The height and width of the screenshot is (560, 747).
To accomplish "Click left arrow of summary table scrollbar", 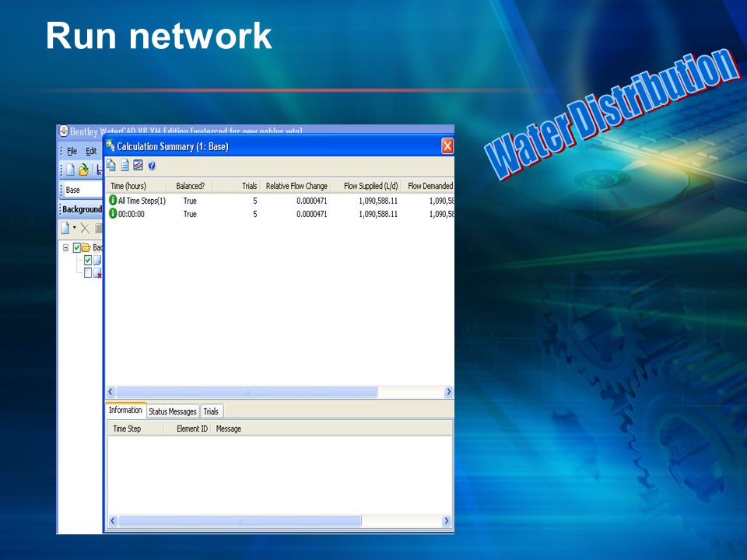I will pos(110,392).
